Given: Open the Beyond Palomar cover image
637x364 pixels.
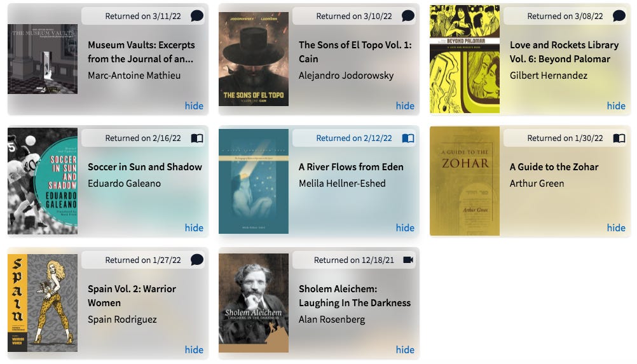Looking at the screenshot, I should 465,59.
